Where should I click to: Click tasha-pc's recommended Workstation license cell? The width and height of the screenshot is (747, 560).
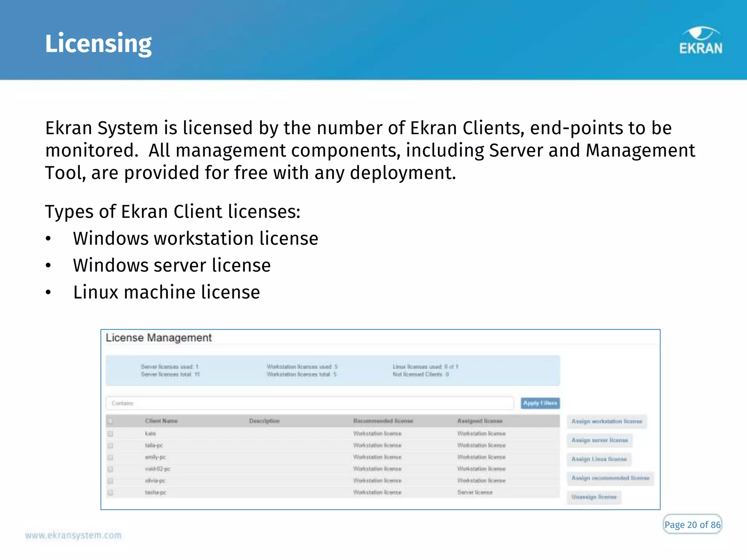point(377,493)
